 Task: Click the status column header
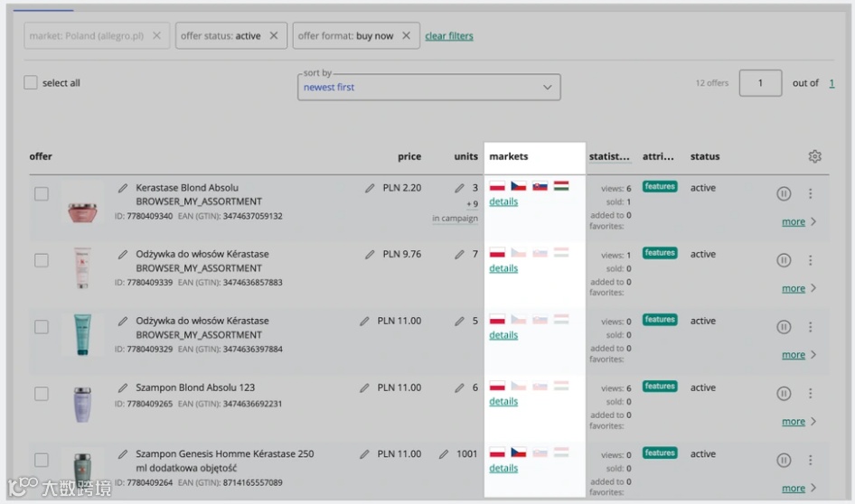[705, 156]
